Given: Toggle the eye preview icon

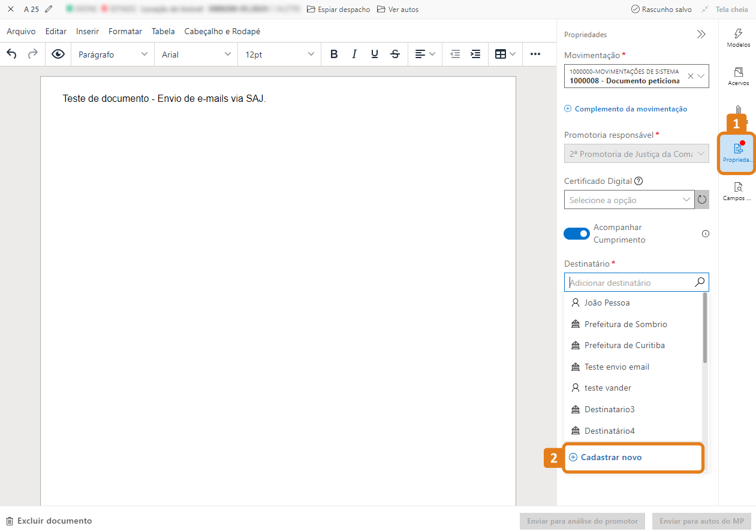Looking at the screenshot, I should coord(58,55).
